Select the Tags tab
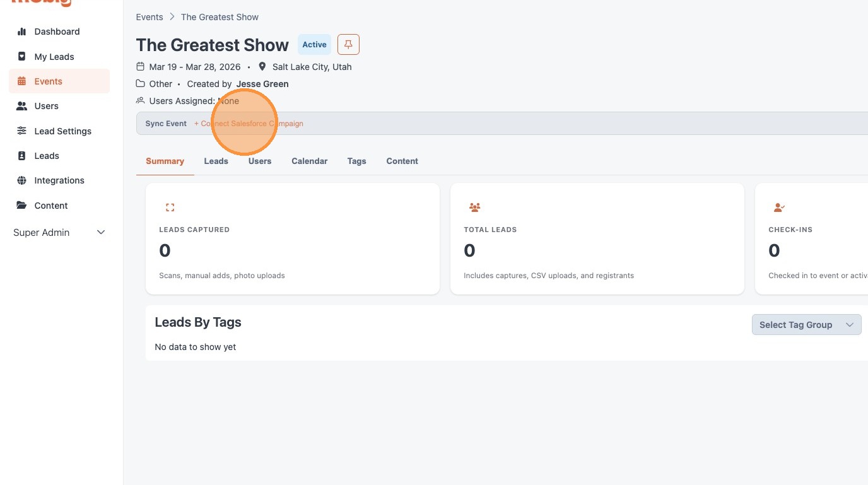This screenshot has height=485, width=868. pos(356,161)
